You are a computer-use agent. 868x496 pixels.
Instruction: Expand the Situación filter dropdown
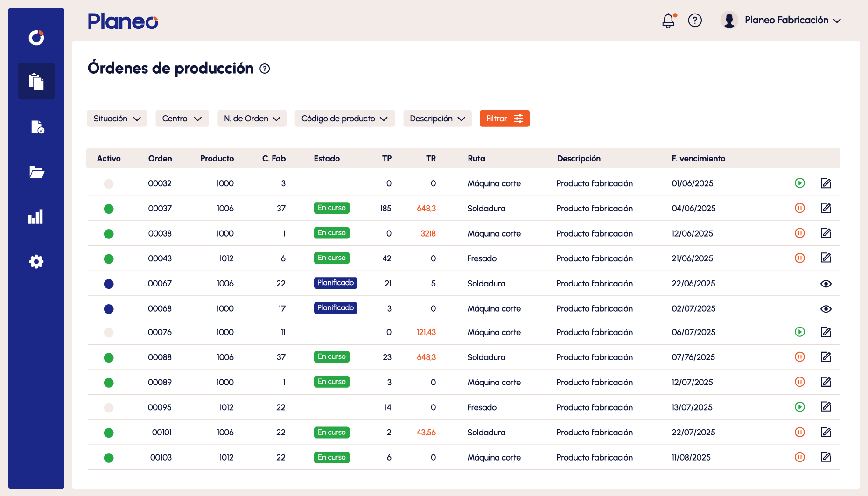click(117, 119)
